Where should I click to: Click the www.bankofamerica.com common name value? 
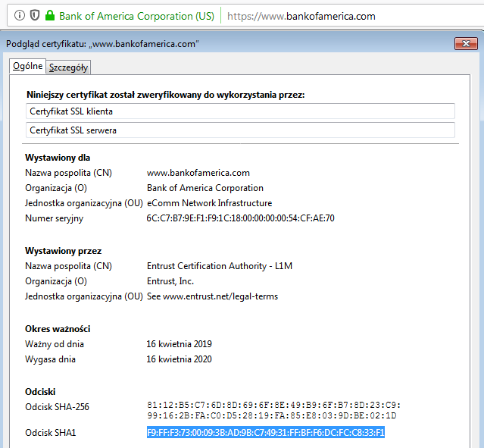click(x=198, y=173)
